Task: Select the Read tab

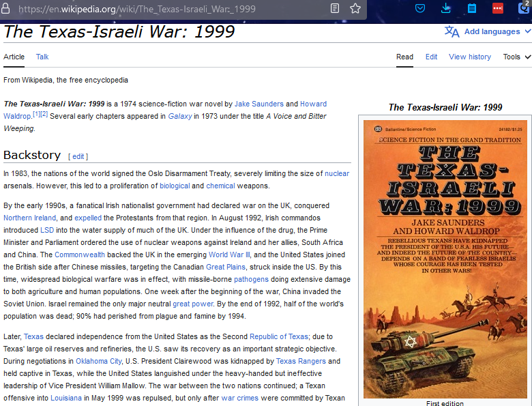Action: 404,57
